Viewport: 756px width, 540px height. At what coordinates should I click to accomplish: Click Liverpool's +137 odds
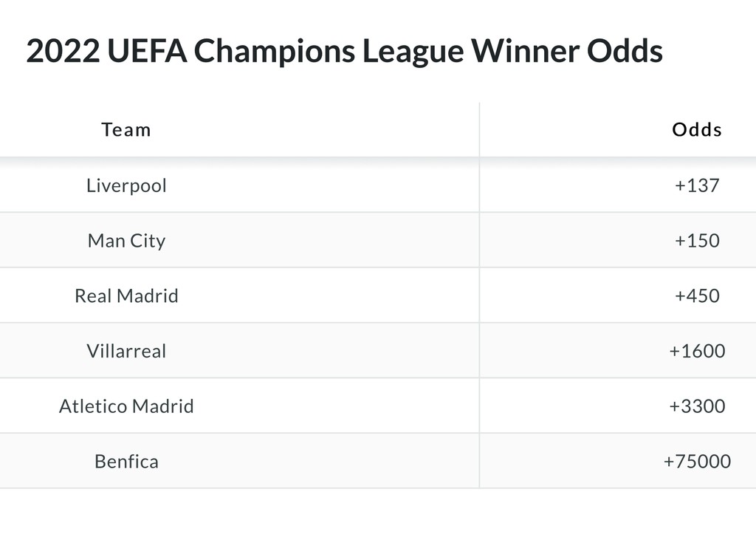coord(696,185)
